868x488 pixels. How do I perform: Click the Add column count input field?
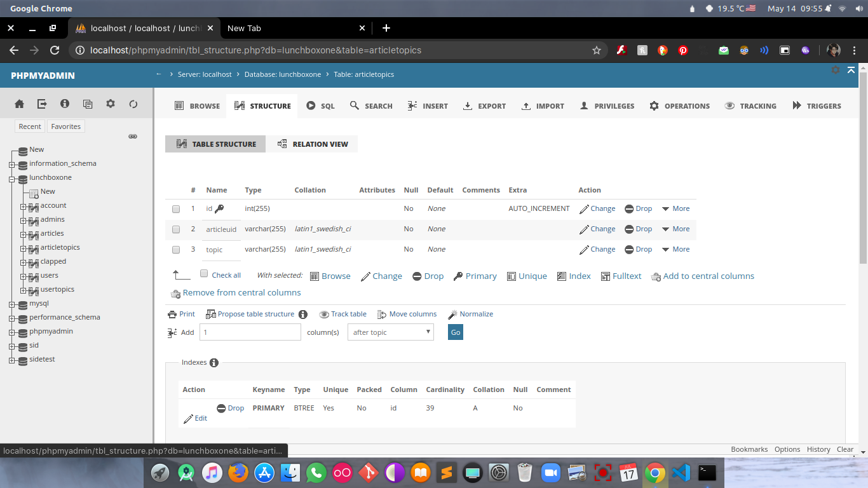[250, 332]
